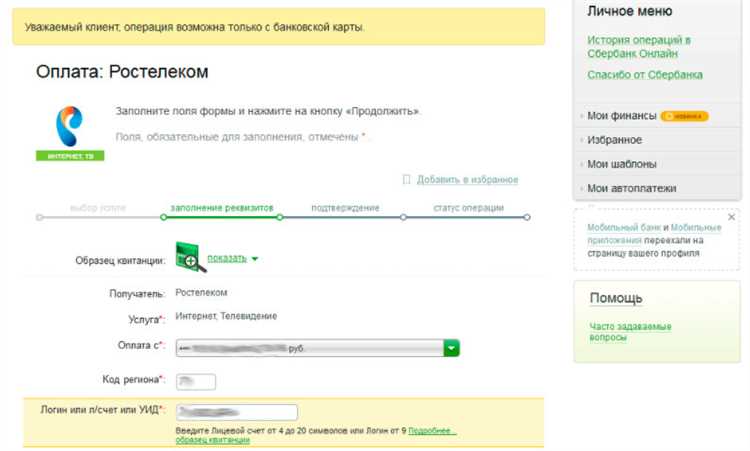Expand Мои автоплатежи menu item
This screenshot has height=451, width=750.
tap(631, 188)
